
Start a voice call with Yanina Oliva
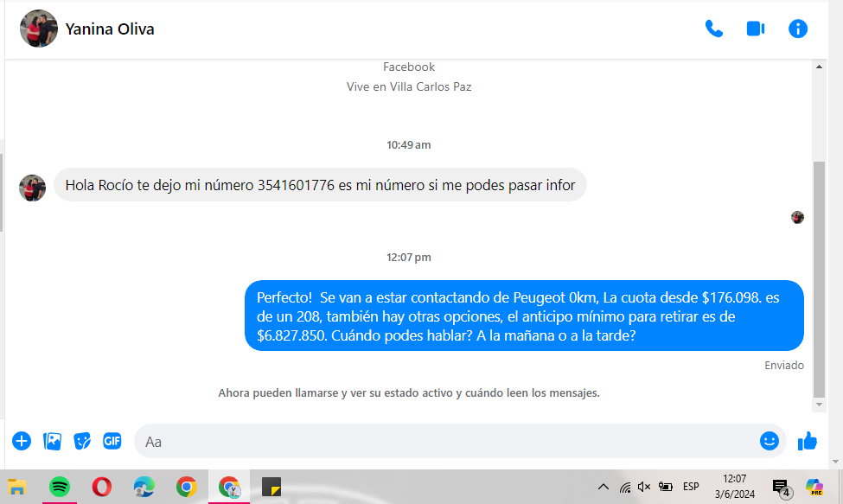pos(713,29)
